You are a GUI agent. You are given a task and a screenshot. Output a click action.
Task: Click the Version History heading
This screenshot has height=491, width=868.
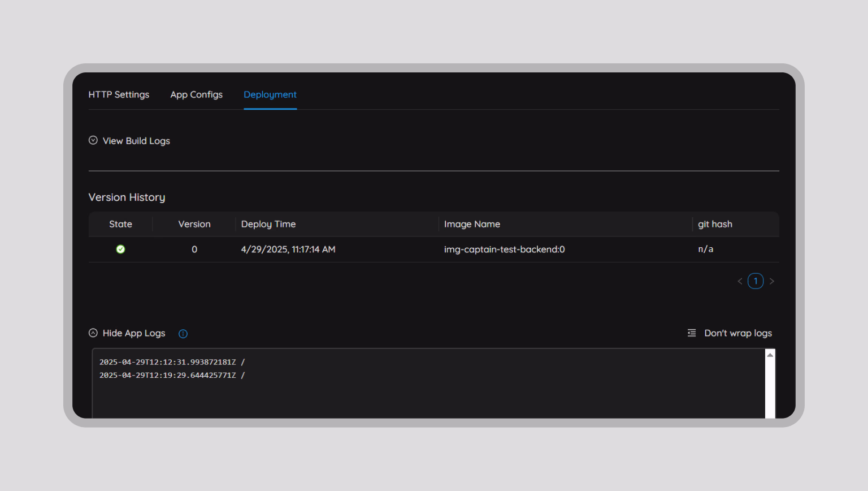pyautogui.click(x=127, y=197)
